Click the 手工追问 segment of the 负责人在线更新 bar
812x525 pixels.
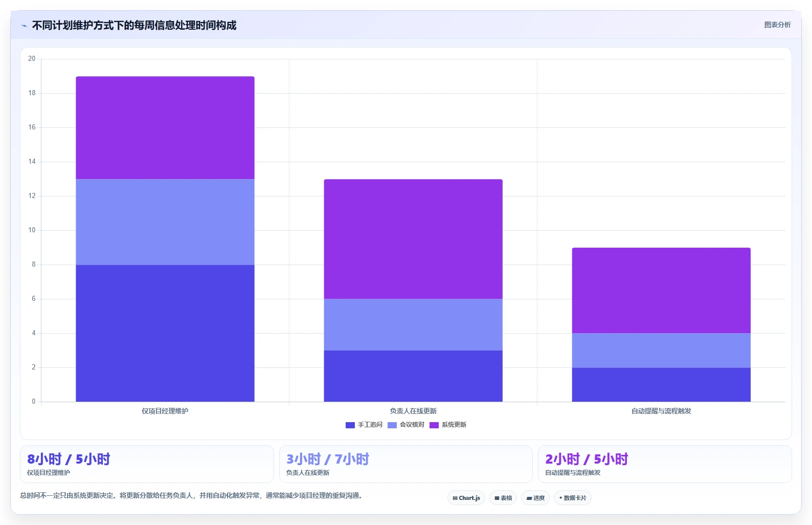point(413,376)
